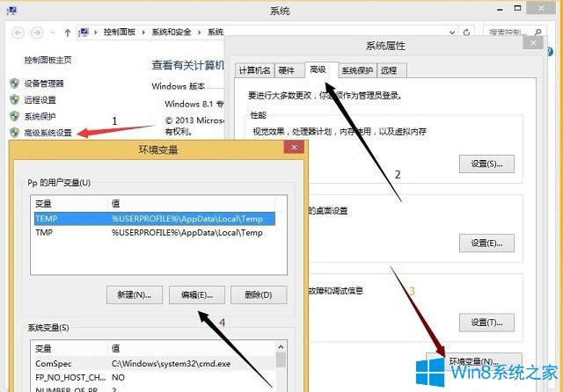Open 系统保护 link in the sidebar

[x=40, y=116]
